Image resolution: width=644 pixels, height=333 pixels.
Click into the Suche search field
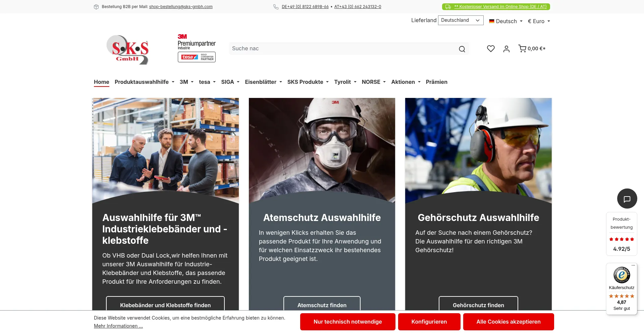tap(342, 49)
